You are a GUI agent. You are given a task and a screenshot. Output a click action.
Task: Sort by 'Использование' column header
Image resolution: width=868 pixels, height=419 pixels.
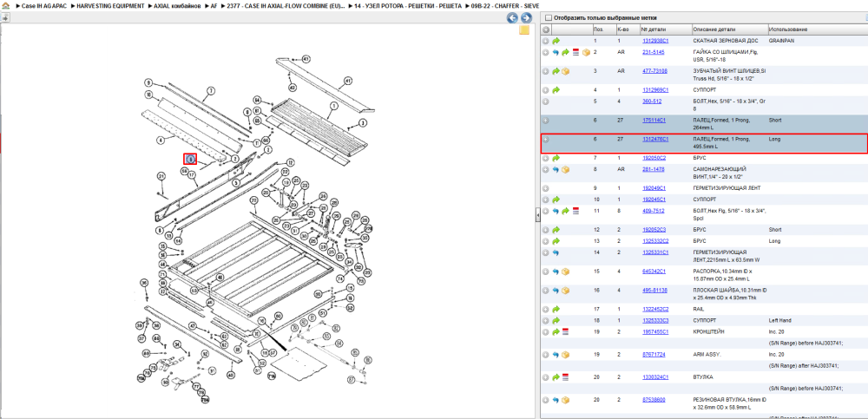(x=788, y=29)
